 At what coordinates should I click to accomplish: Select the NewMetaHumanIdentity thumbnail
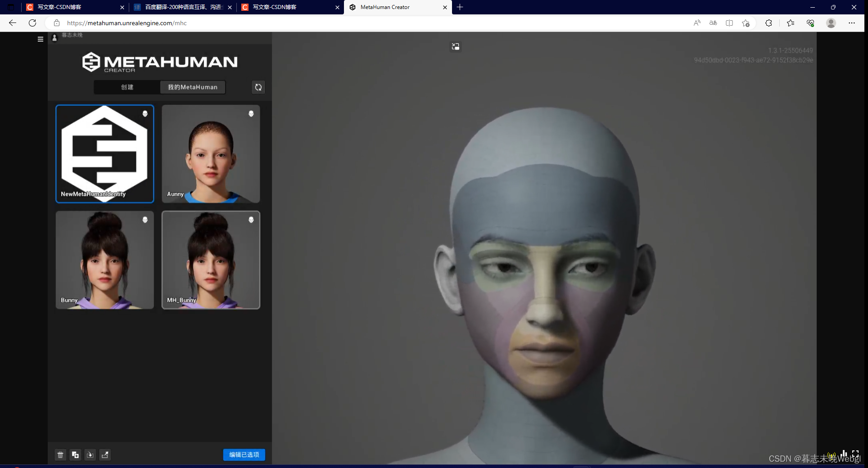point(105,154)
